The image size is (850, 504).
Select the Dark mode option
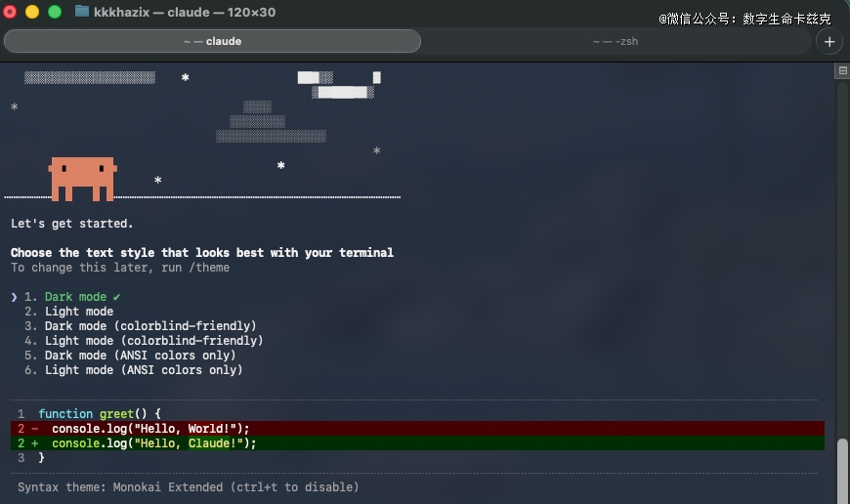coord(75,297)
